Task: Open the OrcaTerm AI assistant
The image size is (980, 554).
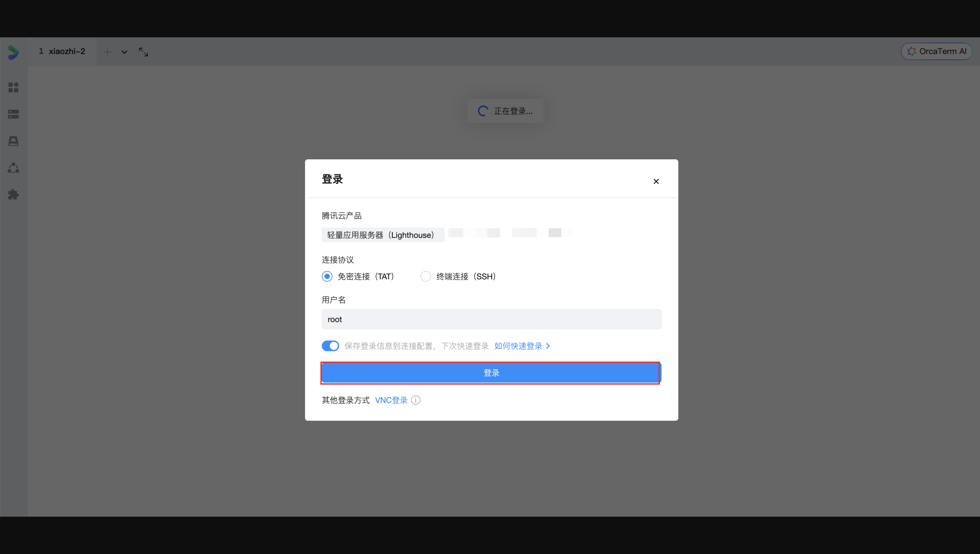Action: (936, 51)
